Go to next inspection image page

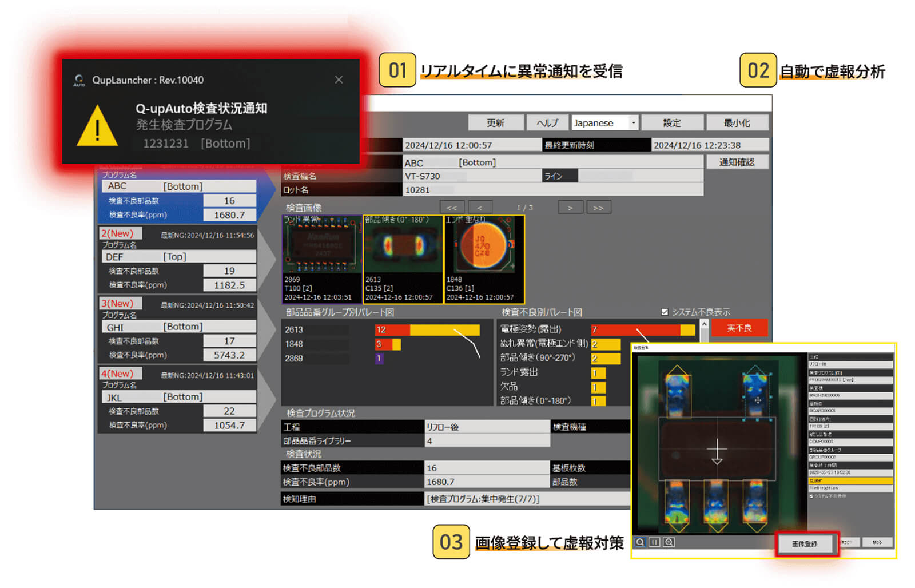click(570, 208)
